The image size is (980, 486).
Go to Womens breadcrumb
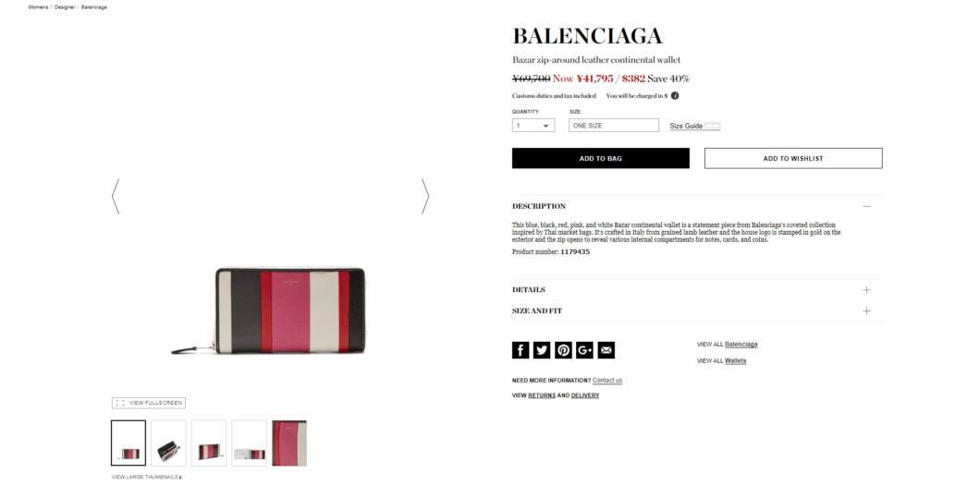(x=38, y=6)
